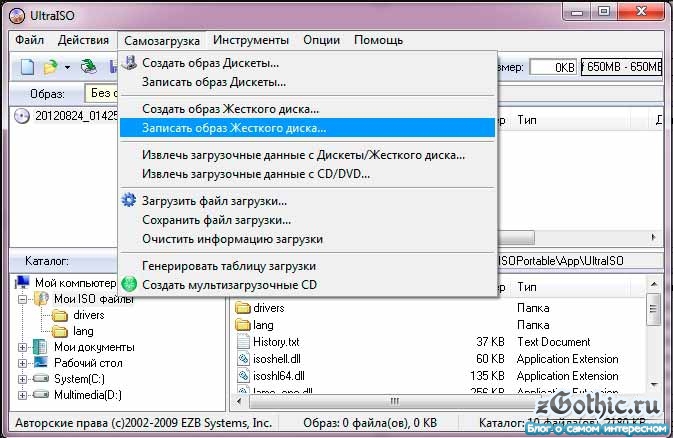This screenshot has width=673, height=438.
Task: Select Очистить информацию загрузки
Action: [x=307, y=239]
